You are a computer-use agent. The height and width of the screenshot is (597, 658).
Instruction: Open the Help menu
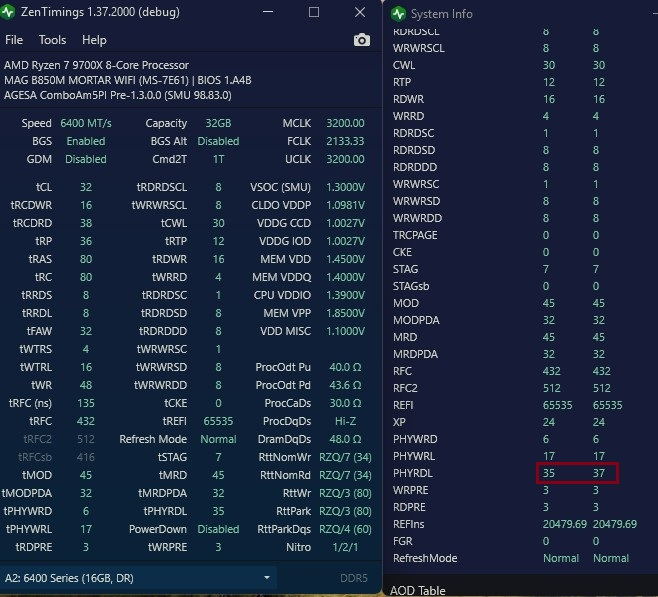click(94, 40)
